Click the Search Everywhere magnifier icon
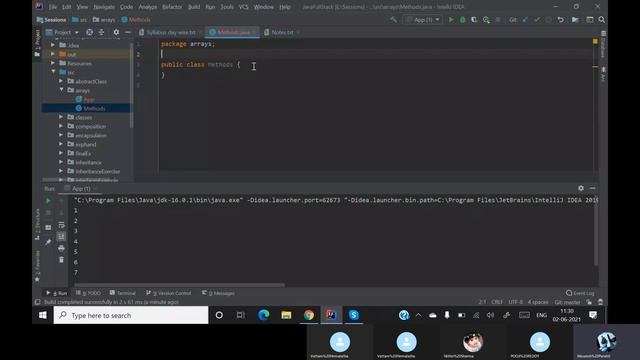 602,20
